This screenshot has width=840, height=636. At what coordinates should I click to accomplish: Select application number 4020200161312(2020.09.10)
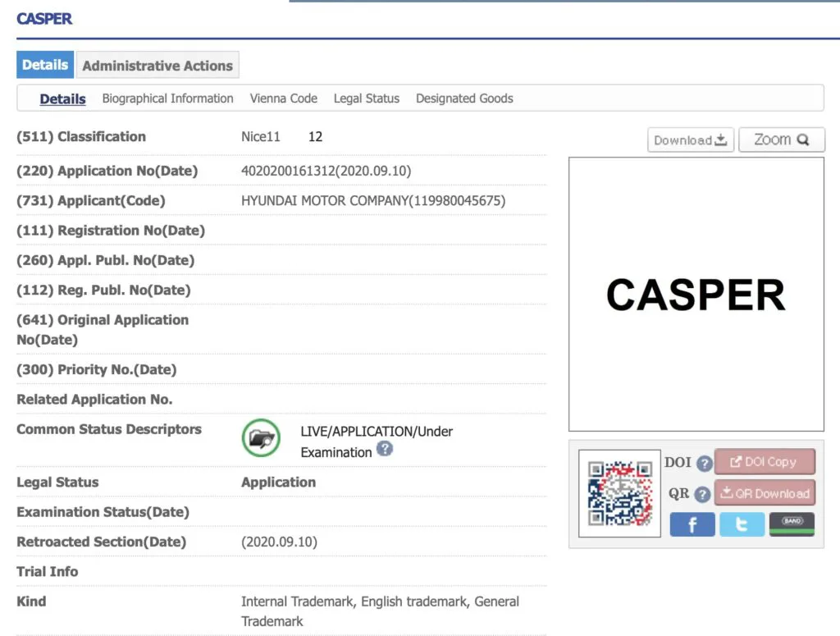click(x=326, y=171)
